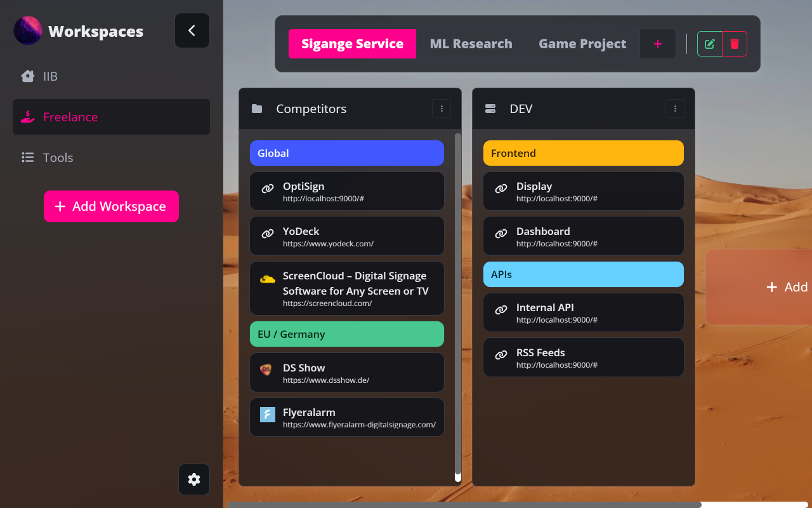Select the home icon next to IIB
Image resolution: width=812 pixels, height=508 pixels.
pos(27,76)
